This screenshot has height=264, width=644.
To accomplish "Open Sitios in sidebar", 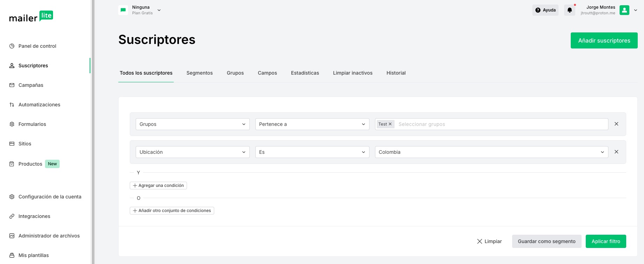I will [x=25, y=144].
